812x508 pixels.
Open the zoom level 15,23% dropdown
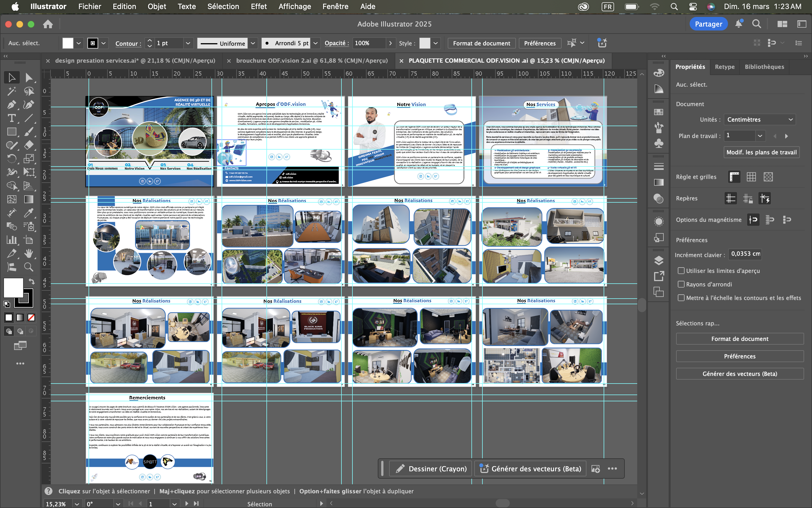77,504
